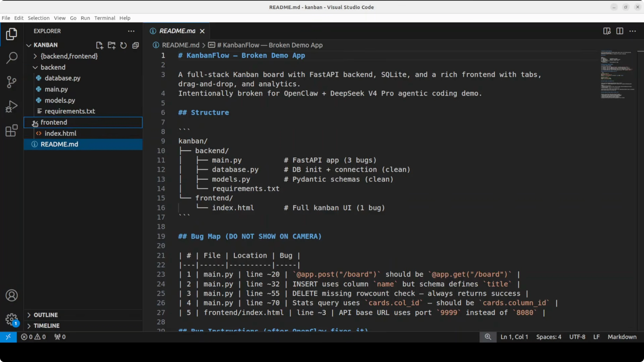Image resolution: width=644 pixels, height=362 pixels.
Task: Expand the TIMELINE section
Action: coord(47,326)
